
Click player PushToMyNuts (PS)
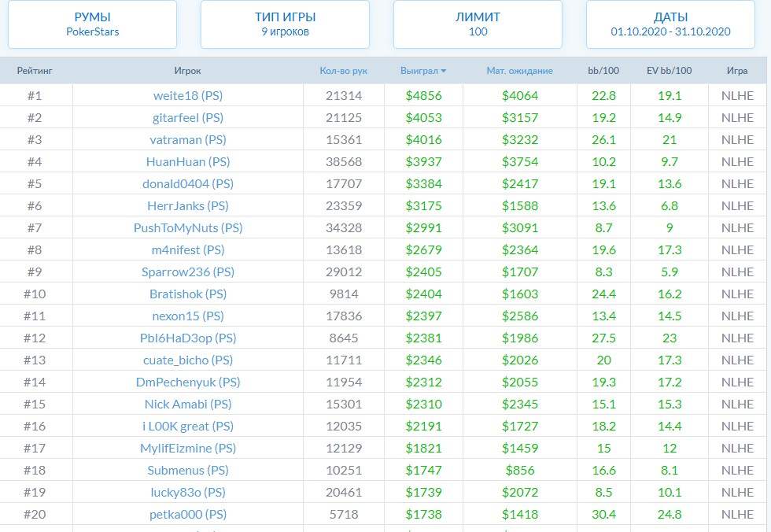pos(188,227)
